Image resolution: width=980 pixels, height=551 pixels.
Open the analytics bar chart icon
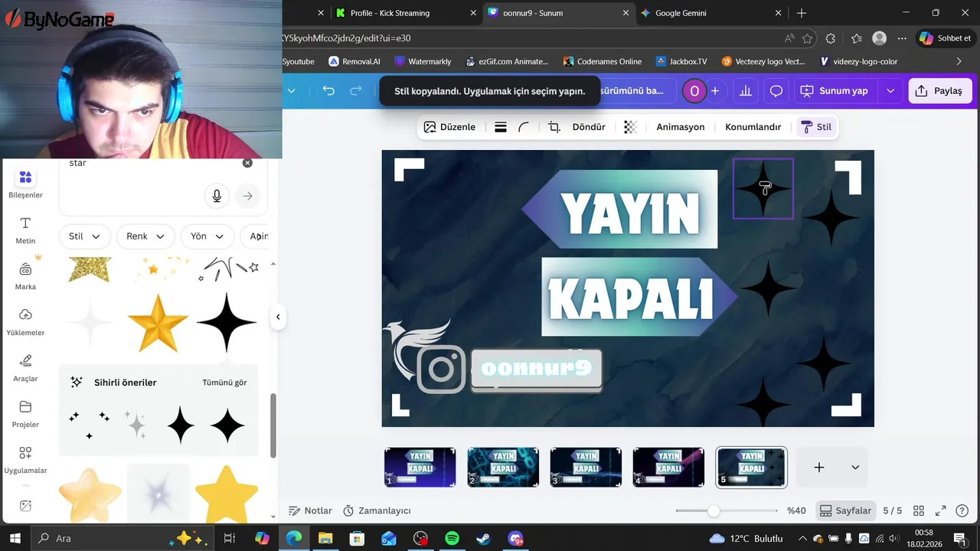click(x=745, y=90)
